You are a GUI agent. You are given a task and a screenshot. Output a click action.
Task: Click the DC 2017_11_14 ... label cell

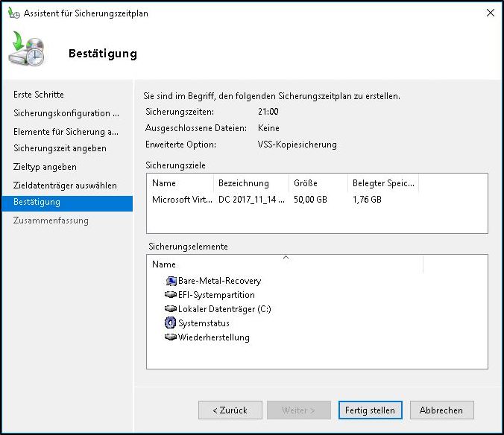[x=251, y=200]
